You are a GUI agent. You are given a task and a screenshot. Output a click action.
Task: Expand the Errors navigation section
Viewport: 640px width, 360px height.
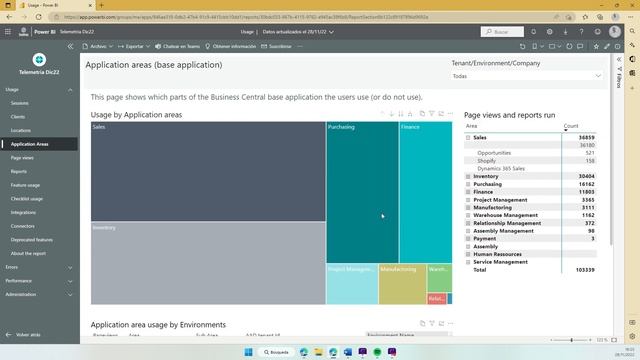(70, 268)
